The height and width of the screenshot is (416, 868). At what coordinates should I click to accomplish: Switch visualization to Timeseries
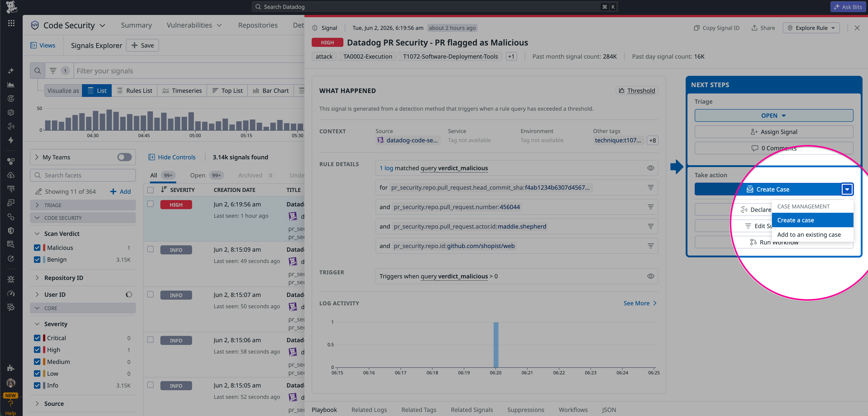tap(182, 91)
